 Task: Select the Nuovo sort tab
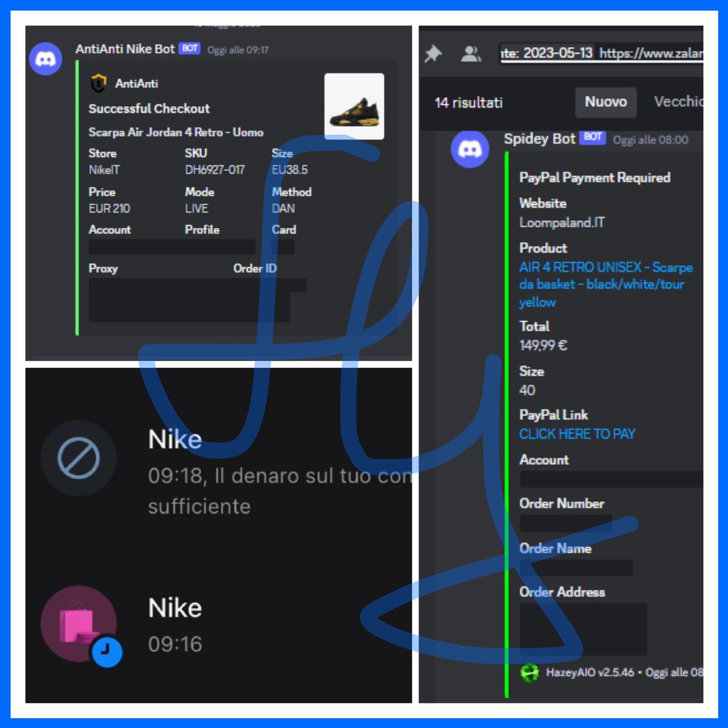pyautogui.click(x=605, y=102)
